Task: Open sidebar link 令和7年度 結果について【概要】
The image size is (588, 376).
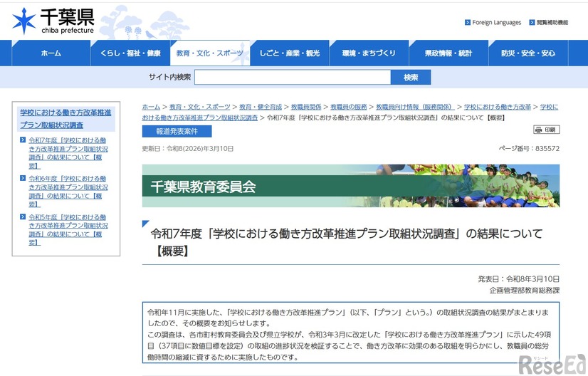Action: coord(68,152)
